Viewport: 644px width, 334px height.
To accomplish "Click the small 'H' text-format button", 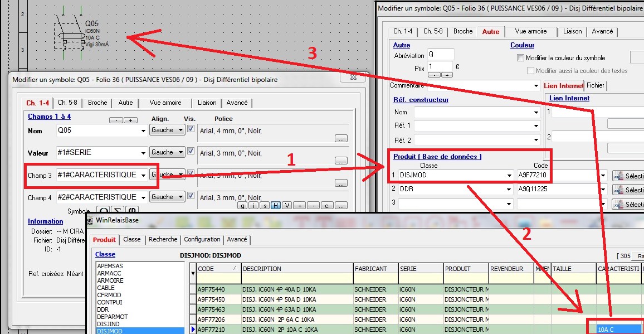I will pyautogui.click(x=276, y=206).
